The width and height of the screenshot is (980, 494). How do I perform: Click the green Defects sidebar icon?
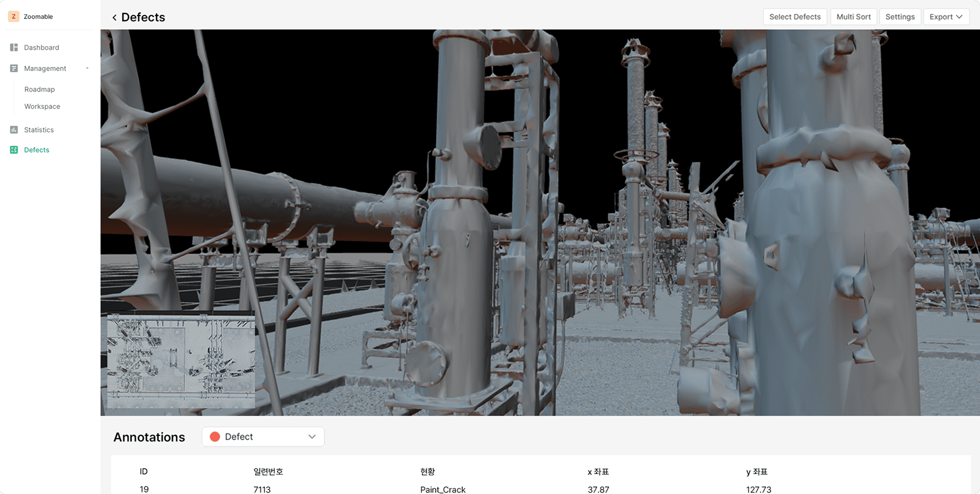pyautogui.click(x=14, y=150)
